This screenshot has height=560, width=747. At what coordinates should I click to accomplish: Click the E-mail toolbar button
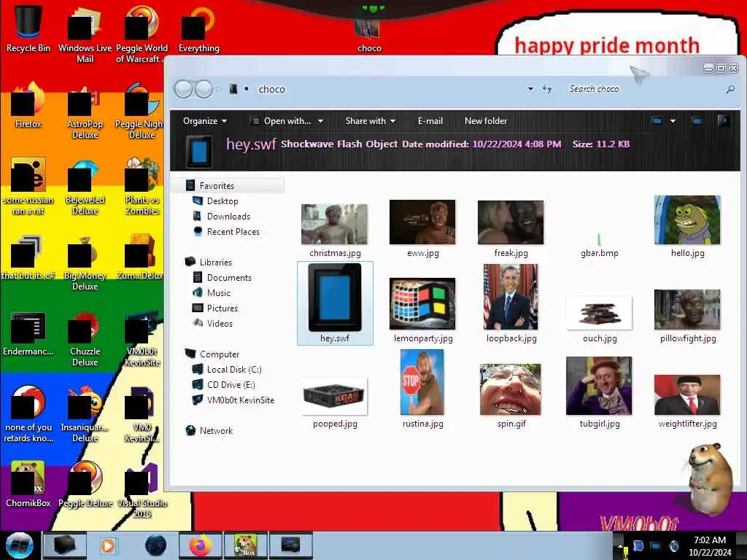[430, 121]
